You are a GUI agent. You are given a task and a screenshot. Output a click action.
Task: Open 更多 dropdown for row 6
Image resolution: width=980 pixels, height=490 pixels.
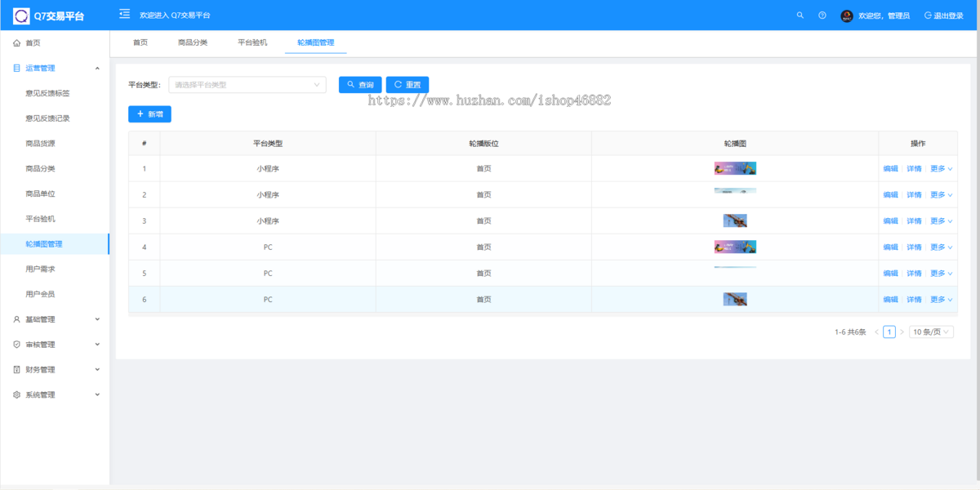pos(942,300)
